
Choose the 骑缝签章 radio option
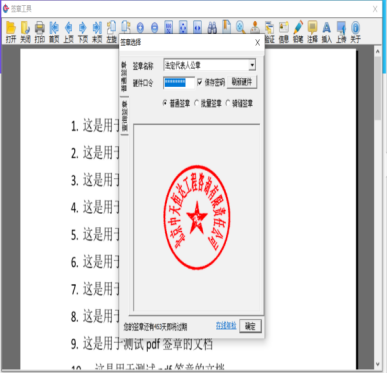pos(228,103)
